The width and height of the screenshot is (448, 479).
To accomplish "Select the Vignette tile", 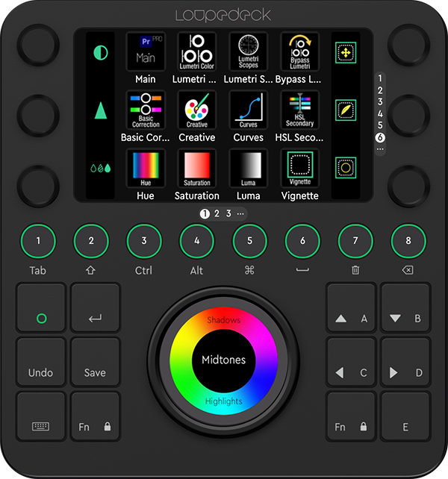I will click(x=300, y=169).
